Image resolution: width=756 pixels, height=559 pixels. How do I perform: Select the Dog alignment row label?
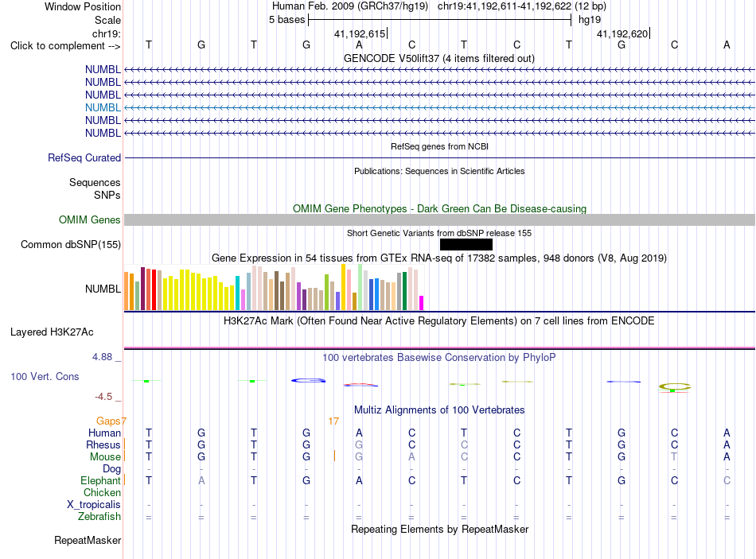[x=111, y=469]
